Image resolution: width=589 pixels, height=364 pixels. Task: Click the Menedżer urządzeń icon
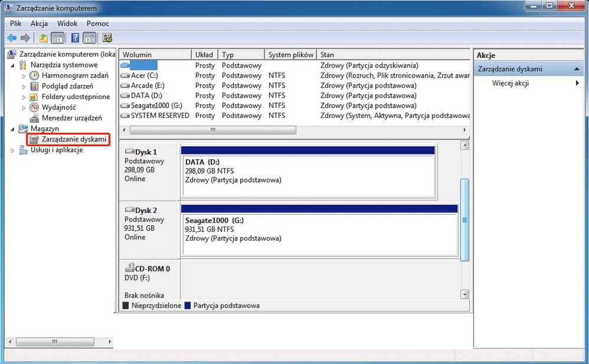(x=34, y=118)
